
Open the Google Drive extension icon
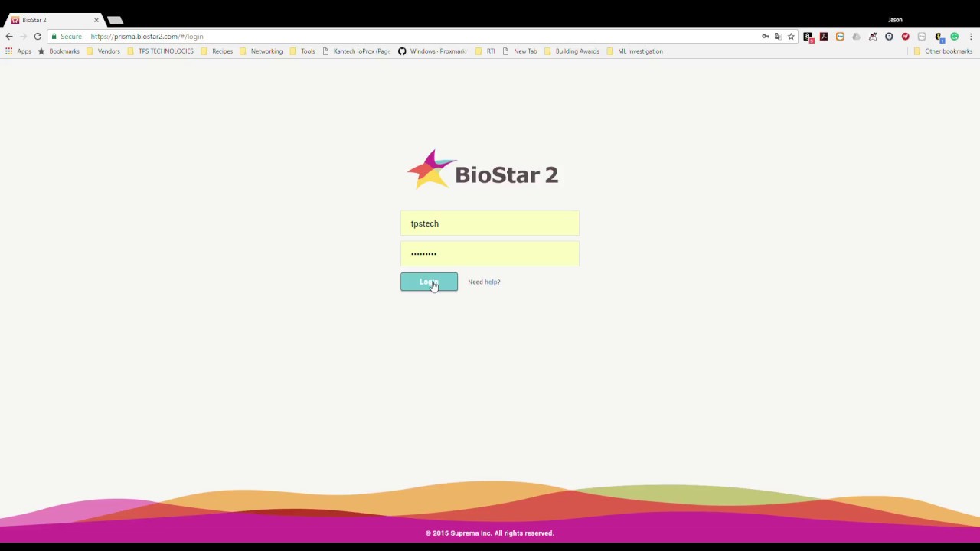click(x=856, y=36)
